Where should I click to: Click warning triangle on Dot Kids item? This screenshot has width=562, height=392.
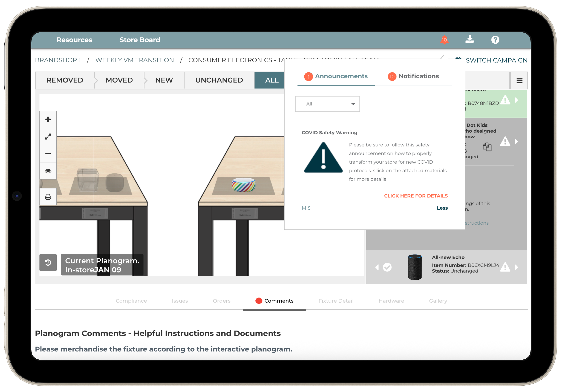pos(505,141)
